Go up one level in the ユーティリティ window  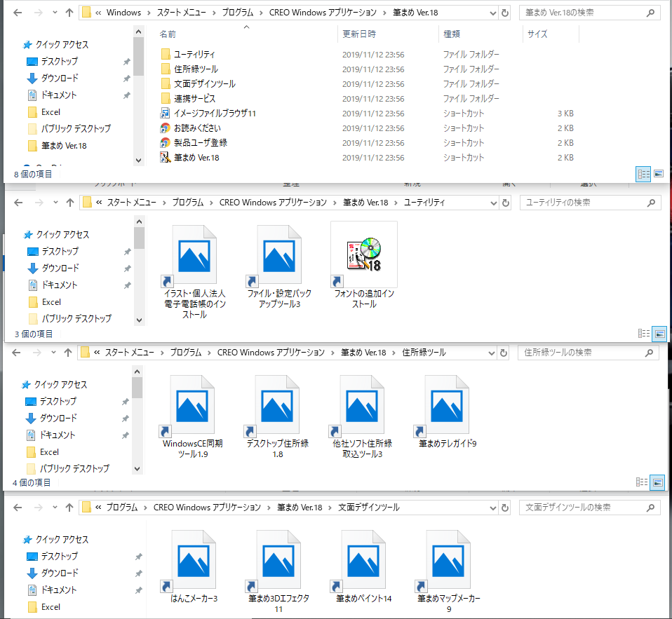pyautogui.click(x=70, y=203)
